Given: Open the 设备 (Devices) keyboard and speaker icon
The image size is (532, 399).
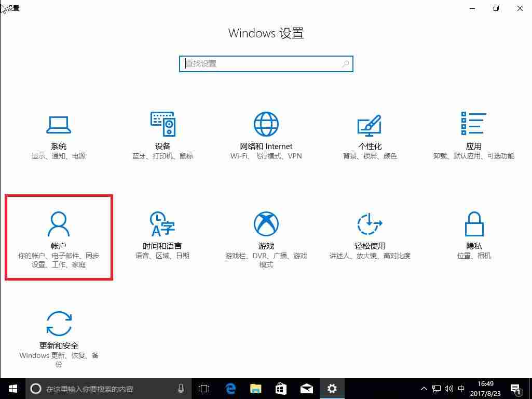Looking at the screenshot, I should (163, 124).
